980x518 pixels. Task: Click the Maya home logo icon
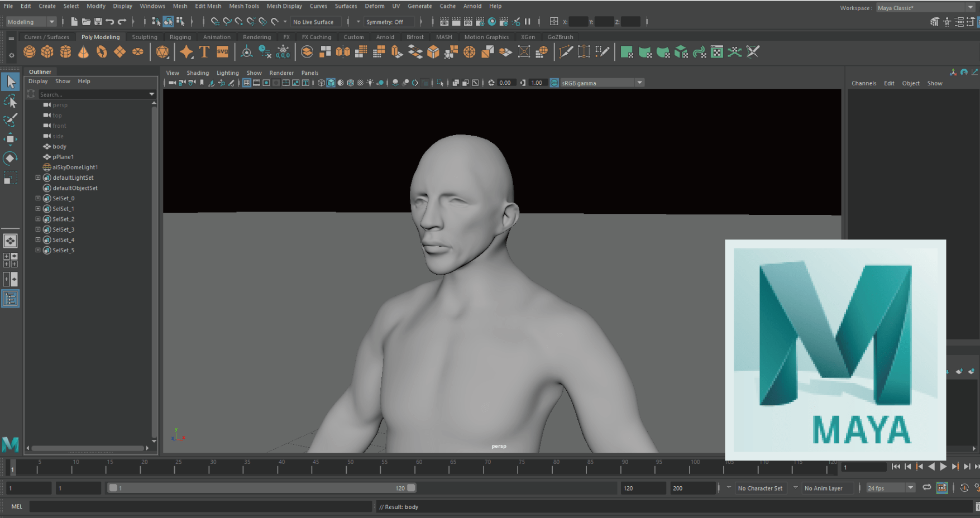click(x=11, y=444)
